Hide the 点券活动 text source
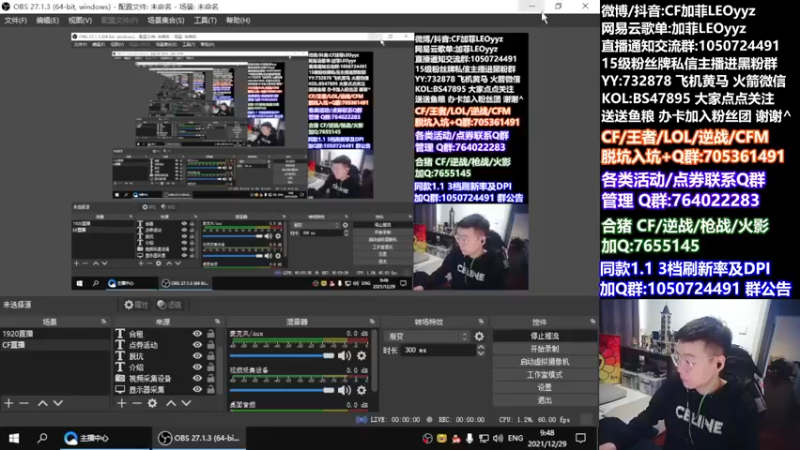Viewport: 800px width, 450px height. (x=197, y=345)
